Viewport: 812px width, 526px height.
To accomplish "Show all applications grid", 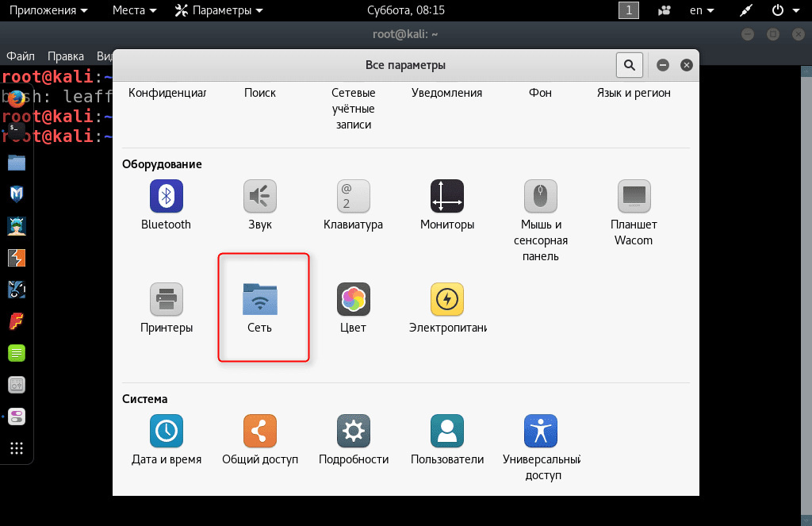I will pyautogui.click(x=17, y=448).
